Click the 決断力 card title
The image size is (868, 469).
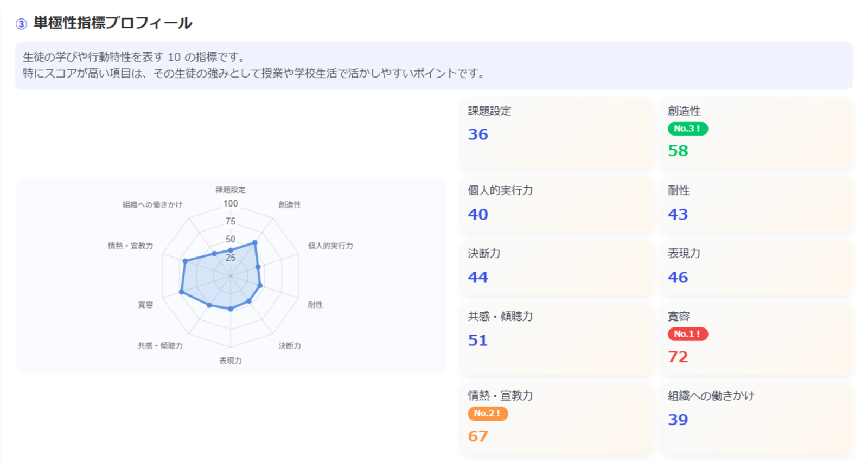click(484, 253)
